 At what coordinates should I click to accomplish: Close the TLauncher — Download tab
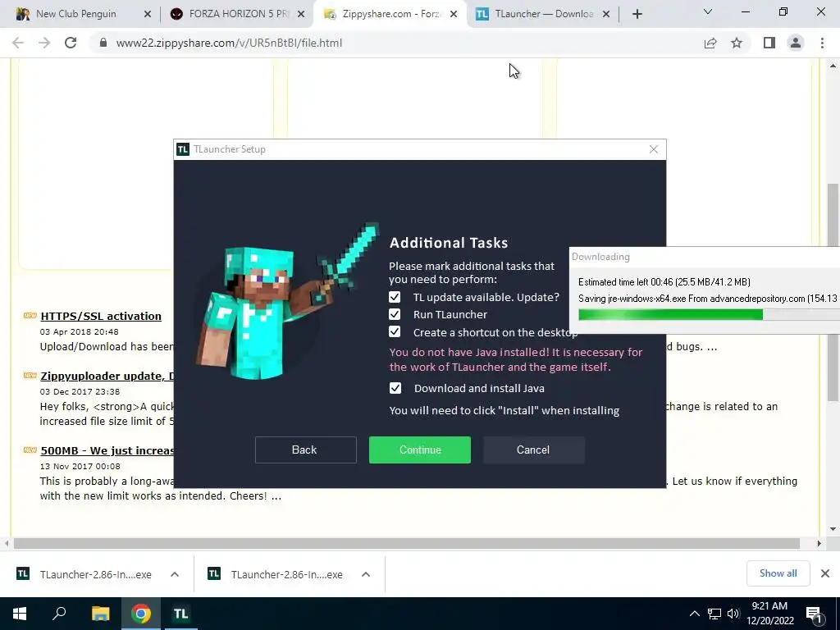(606, 15)
